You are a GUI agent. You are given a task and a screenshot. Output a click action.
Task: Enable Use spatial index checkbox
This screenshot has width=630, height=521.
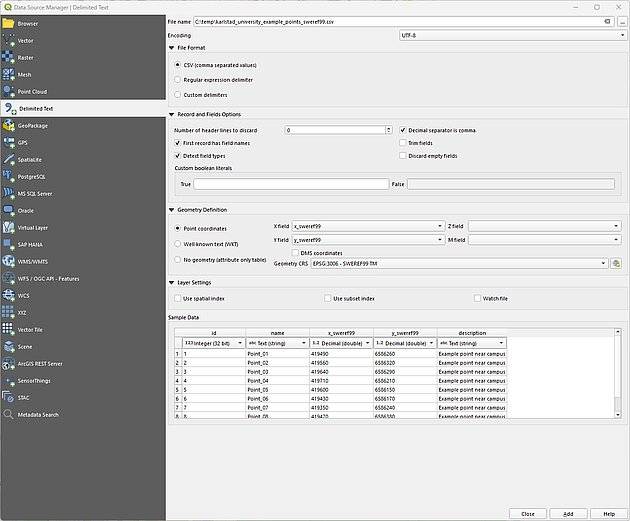177,298
